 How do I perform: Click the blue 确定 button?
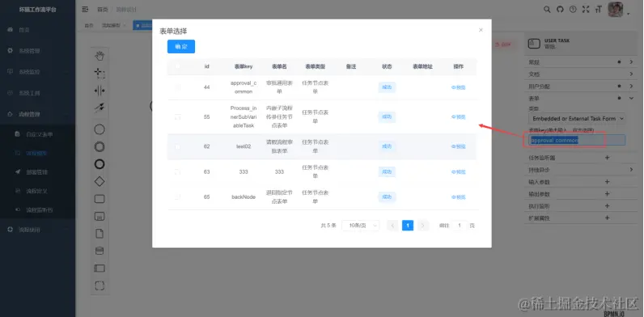click(x=181, y=46)
